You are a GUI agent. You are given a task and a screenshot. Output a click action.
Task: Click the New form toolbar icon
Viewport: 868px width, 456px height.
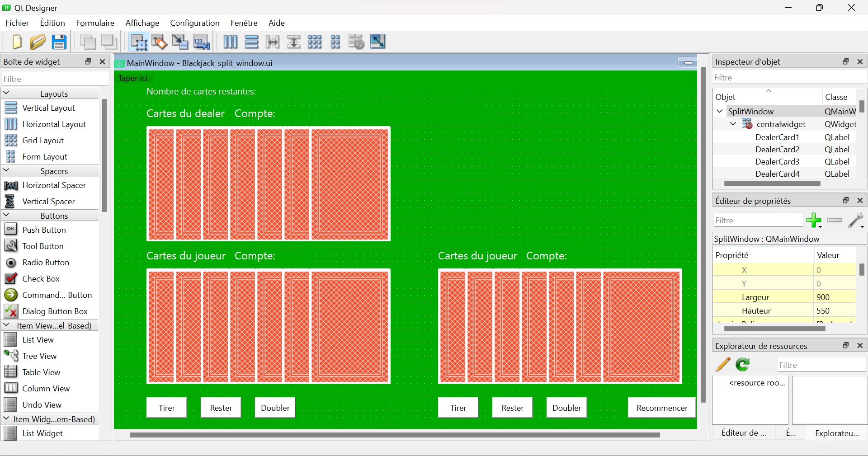[17, 42]
